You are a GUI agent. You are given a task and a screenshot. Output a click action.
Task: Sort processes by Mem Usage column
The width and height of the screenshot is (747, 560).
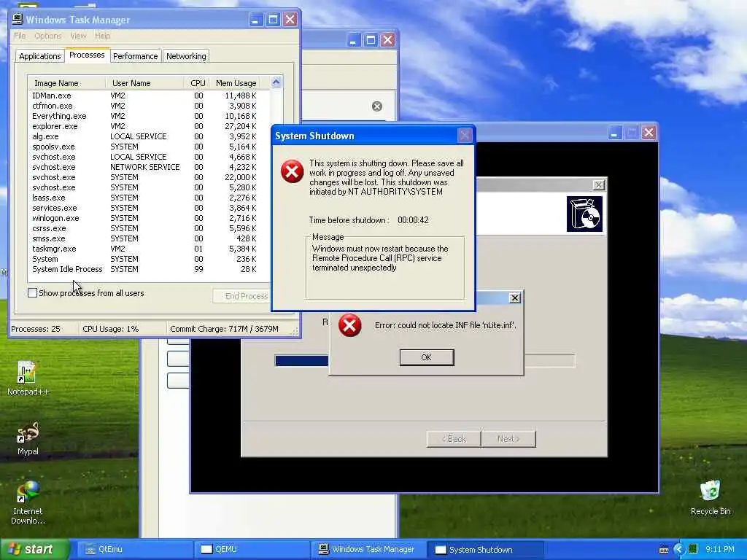pyautogui.click(x=236, y=83)
